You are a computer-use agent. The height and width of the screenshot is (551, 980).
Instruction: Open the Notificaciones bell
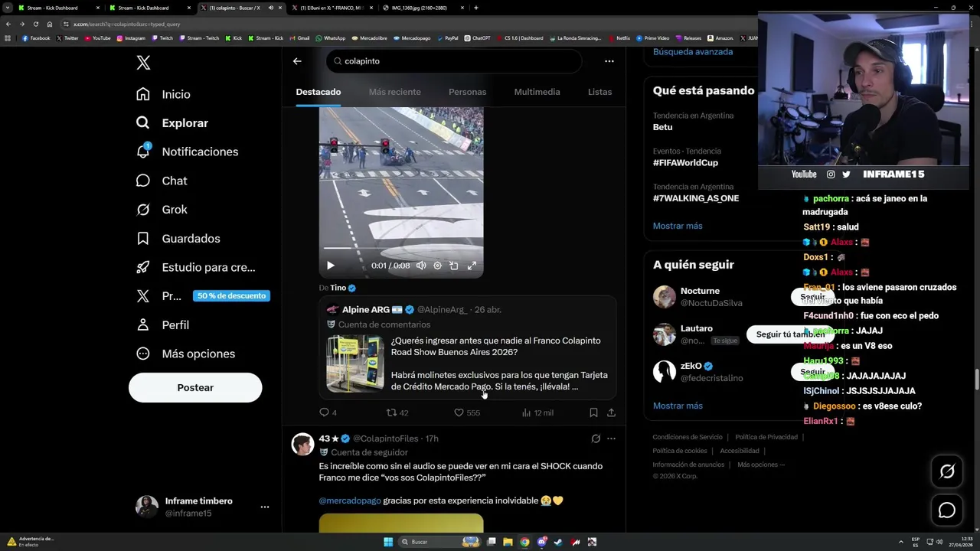tap(187, 152)
